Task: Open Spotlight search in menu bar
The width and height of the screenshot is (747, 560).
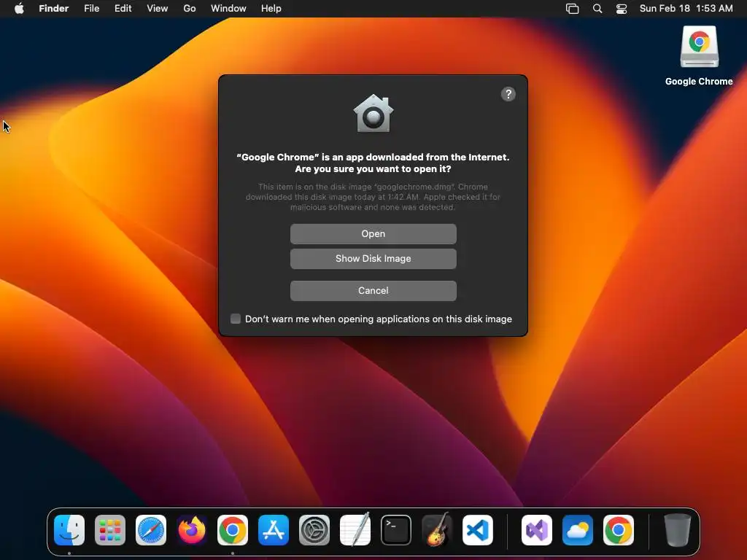Action: click(597, 9)
